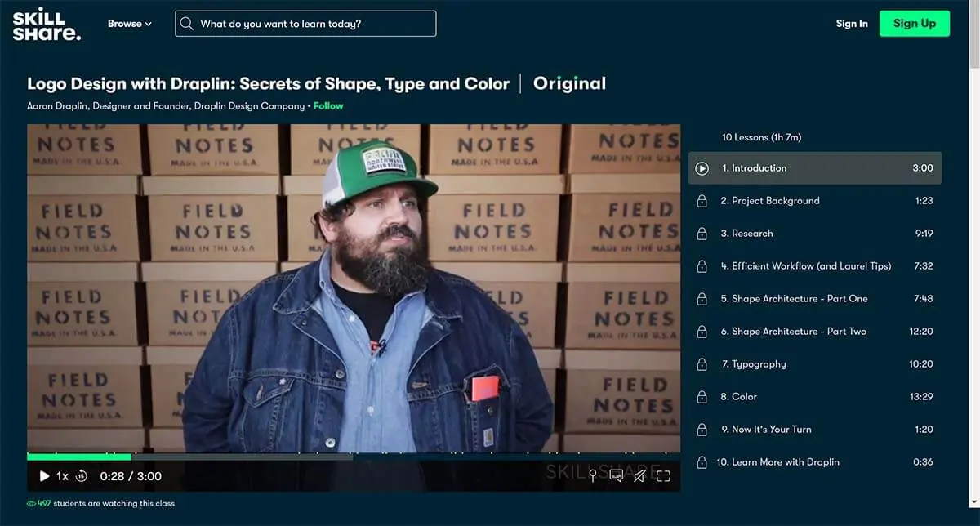Play the video with the play button

point(44,476)
